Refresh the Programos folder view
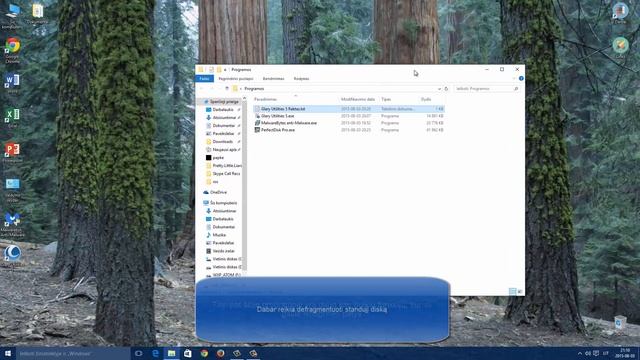The width and height of the screenshot is (640, 360). tap(446, 89)
